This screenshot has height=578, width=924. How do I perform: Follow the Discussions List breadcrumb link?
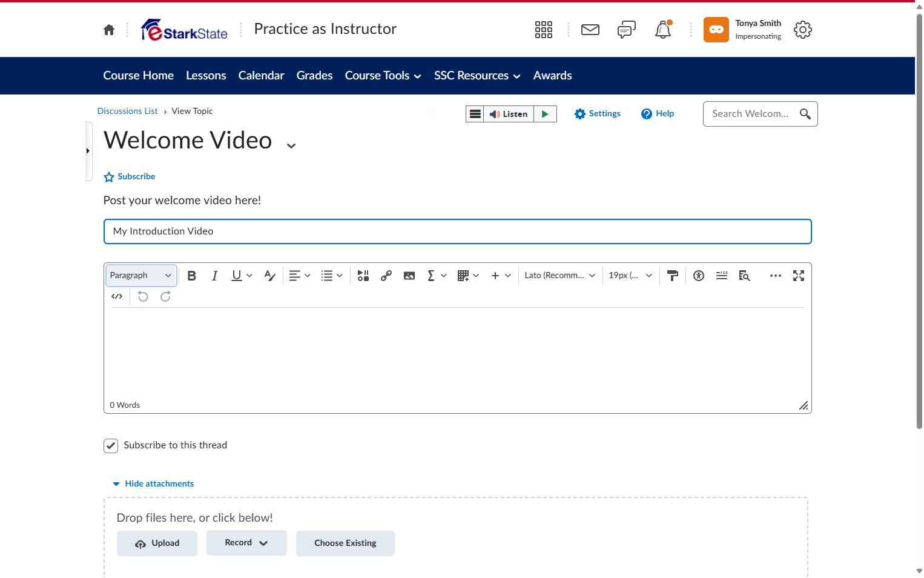coord(128,111)
